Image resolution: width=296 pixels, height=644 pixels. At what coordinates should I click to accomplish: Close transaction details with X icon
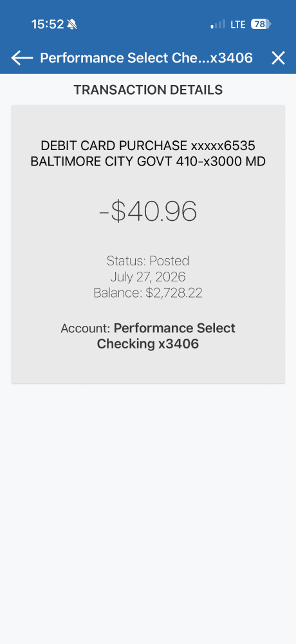tap(278, 58)
